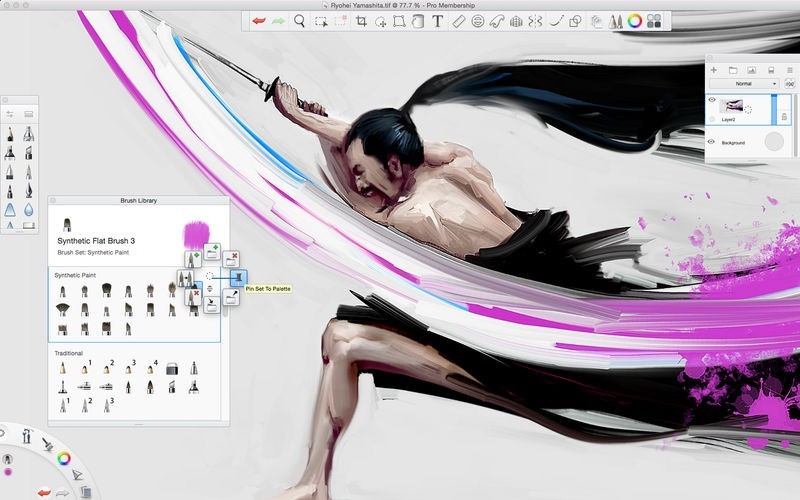Select the Zoom magnifier tool

pos(299,20)
